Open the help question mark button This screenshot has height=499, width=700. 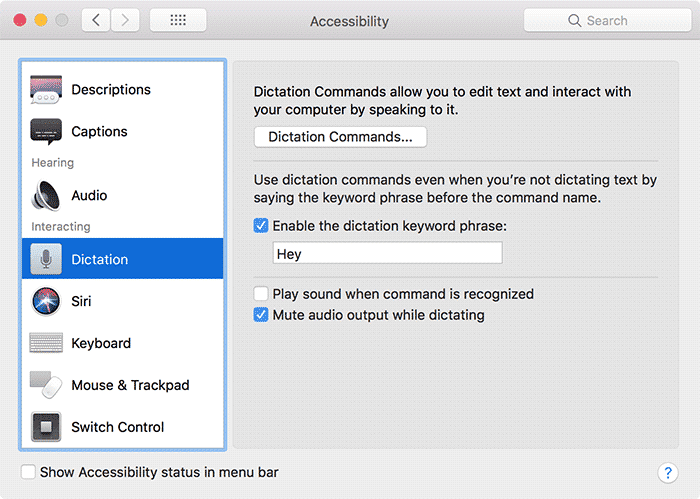(x=668, y=472)
